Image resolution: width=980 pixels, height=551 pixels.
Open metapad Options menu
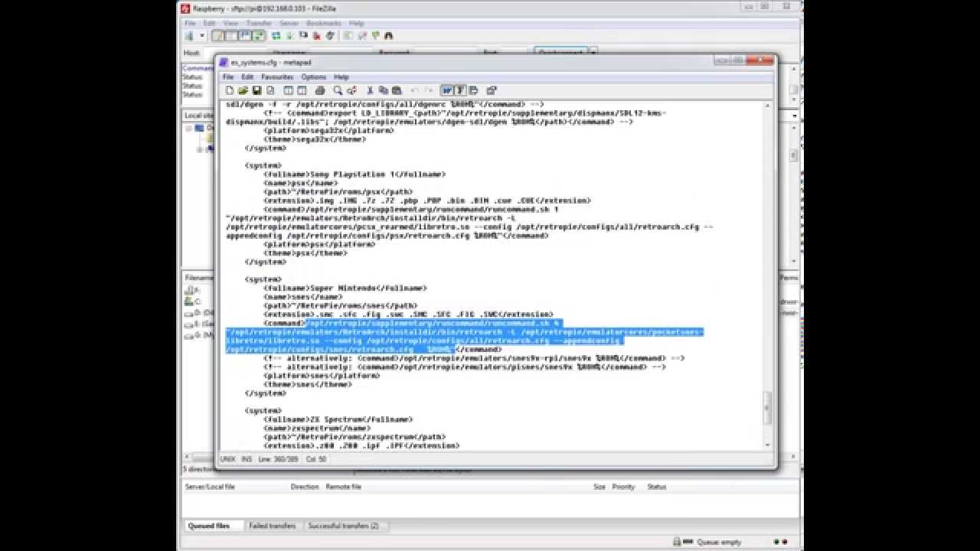[314, 77]
